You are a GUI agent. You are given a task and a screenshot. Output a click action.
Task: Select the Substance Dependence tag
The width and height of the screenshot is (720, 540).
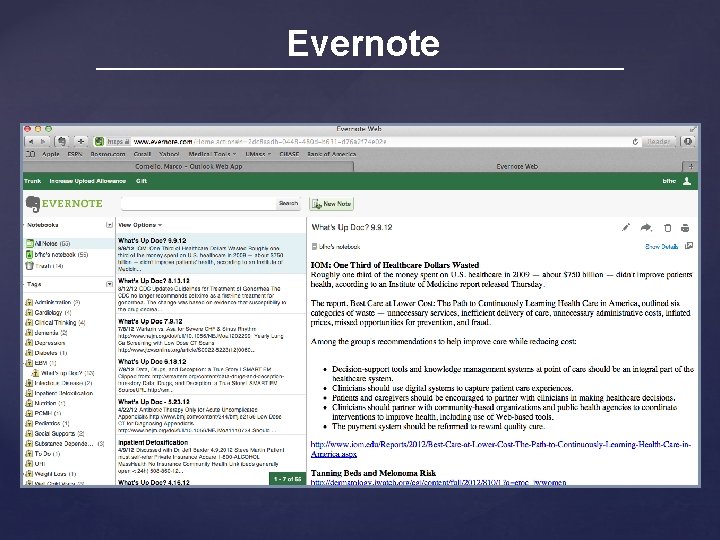(64, 443)
